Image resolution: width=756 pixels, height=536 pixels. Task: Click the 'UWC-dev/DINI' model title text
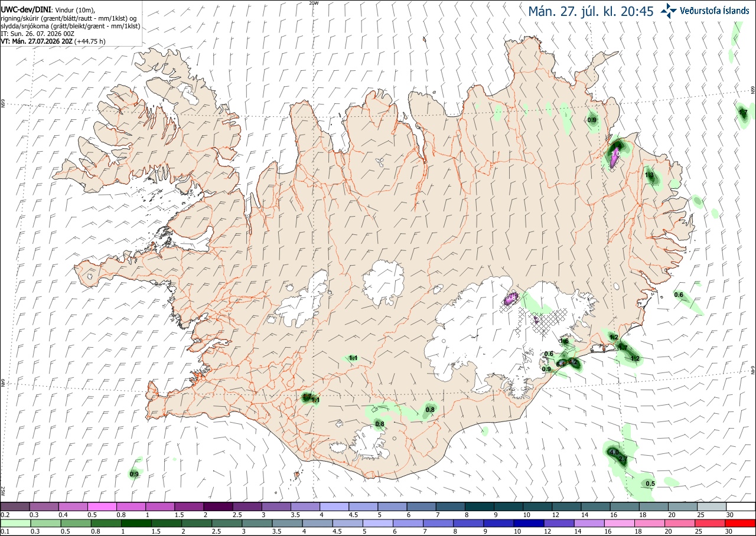tap(25, 10)
